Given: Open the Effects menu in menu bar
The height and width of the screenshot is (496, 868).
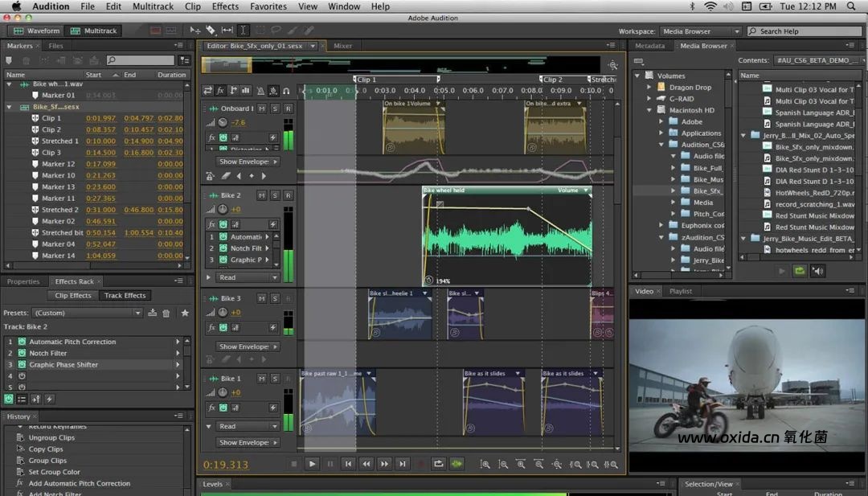Looking at the screenshot, I should tap(225, 6).
